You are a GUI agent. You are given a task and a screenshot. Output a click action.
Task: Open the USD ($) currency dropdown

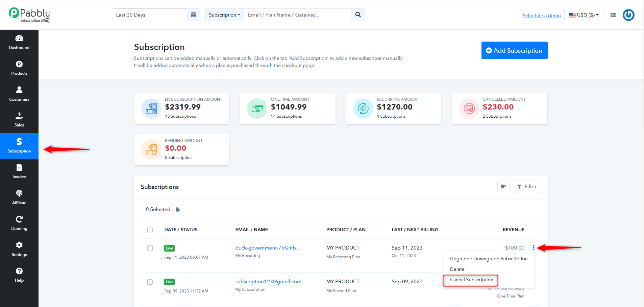pyautogui.click(x=584, y=15)
